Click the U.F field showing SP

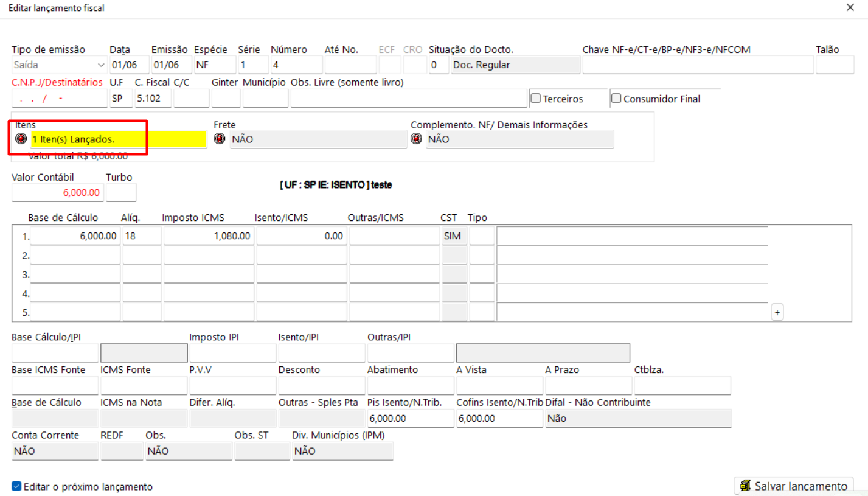pos(120,98)
